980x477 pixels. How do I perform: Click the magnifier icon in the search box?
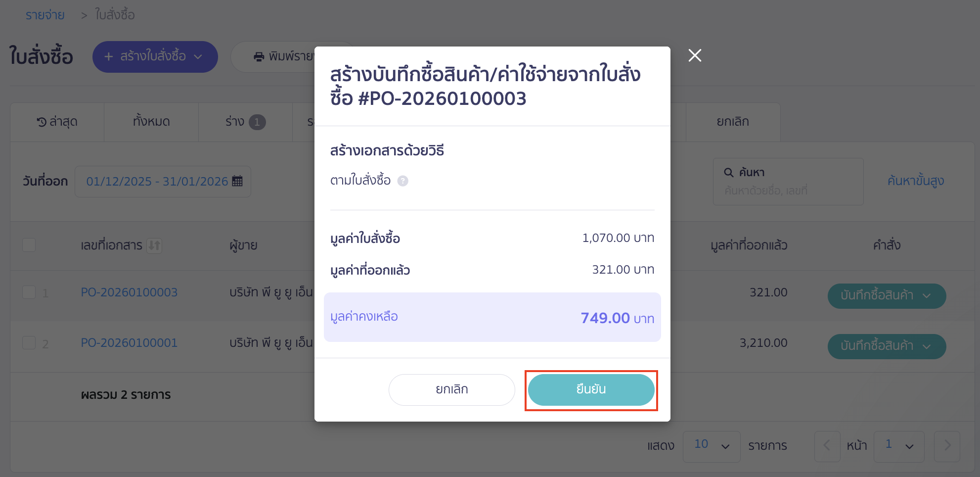pyautogui.click(x=728, y=172)
